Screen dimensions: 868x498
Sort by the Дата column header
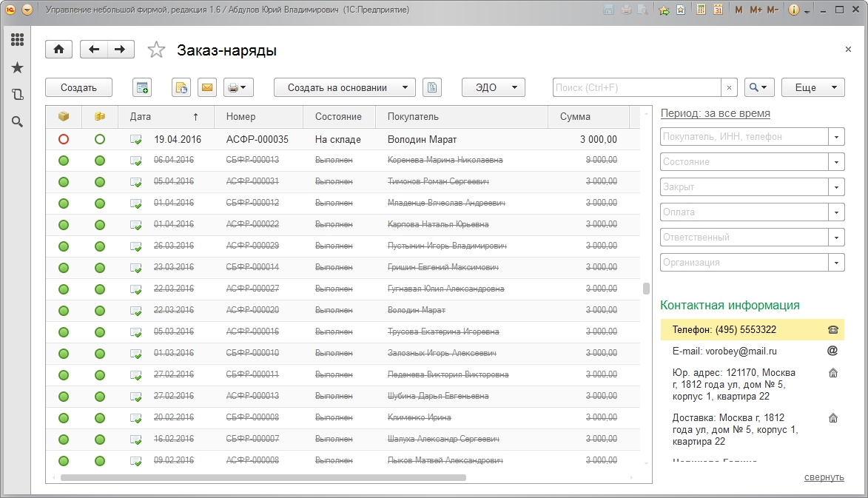(166, 117)
